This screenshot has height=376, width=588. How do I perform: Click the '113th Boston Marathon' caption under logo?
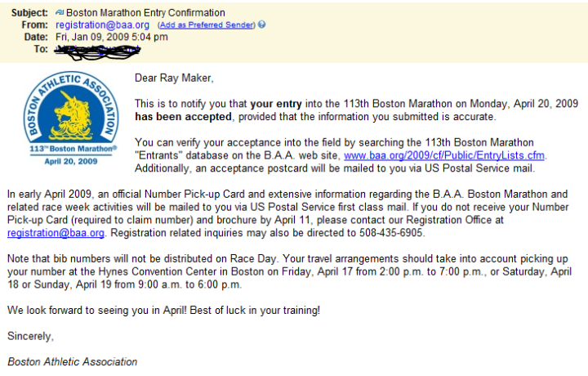[73, 149]
